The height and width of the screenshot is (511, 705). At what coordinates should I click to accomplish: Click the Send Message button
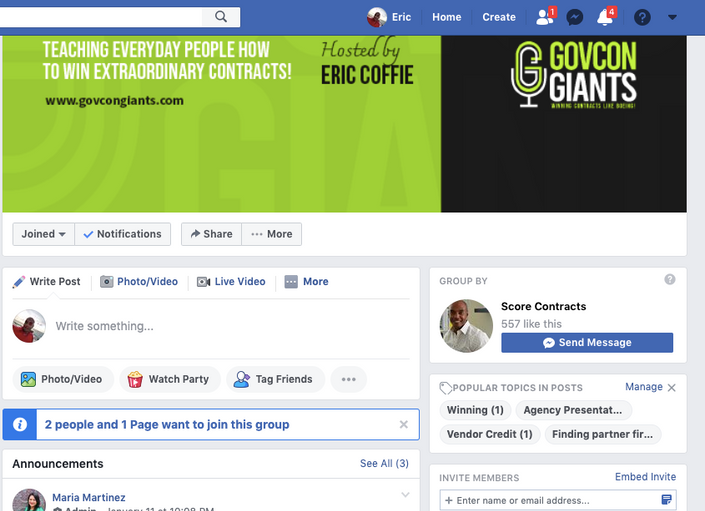click(x=587, y=342)
